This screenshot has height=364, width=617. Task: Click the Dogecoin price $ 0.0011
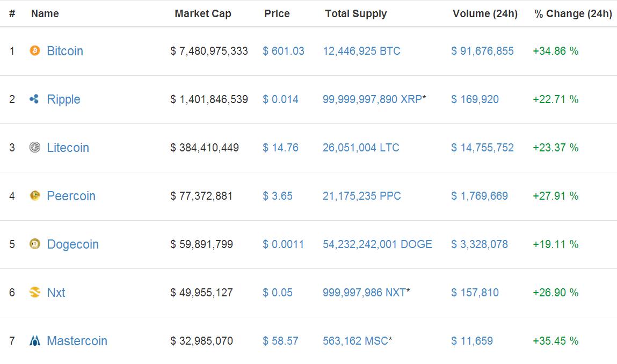pos(284,244)
